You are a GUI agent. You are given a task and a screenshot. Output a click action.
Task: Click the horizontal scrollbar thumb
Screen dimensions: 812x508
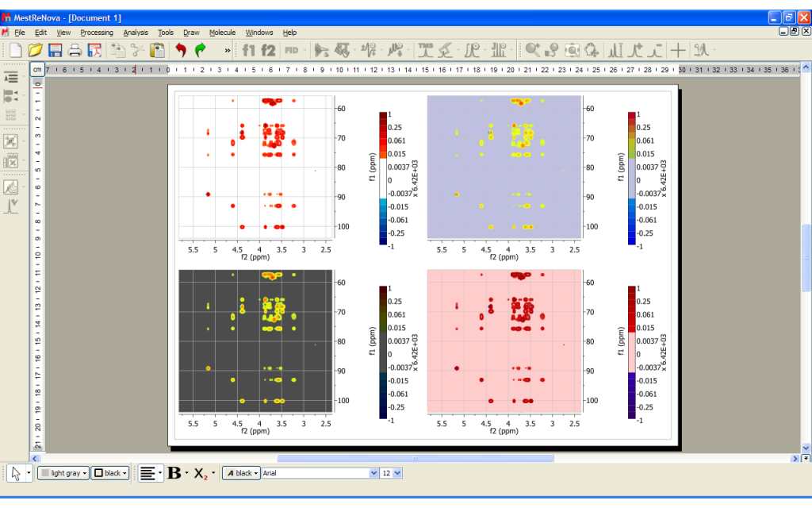click(x=414, y=458)
